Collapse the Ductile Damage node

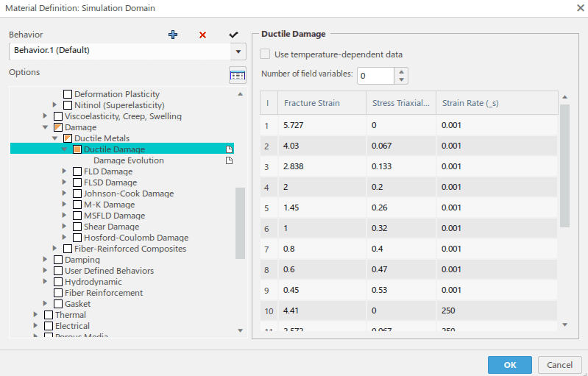[64, 149]
